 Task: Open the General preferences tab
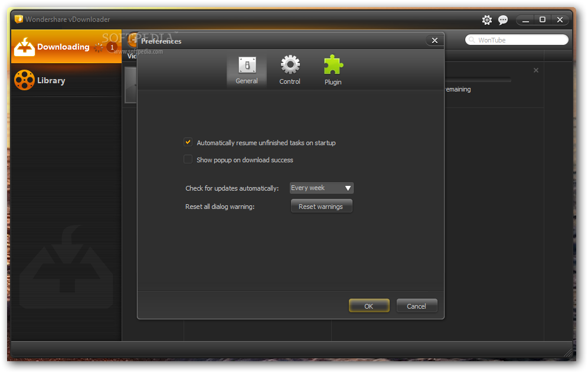tap(247, 70)
